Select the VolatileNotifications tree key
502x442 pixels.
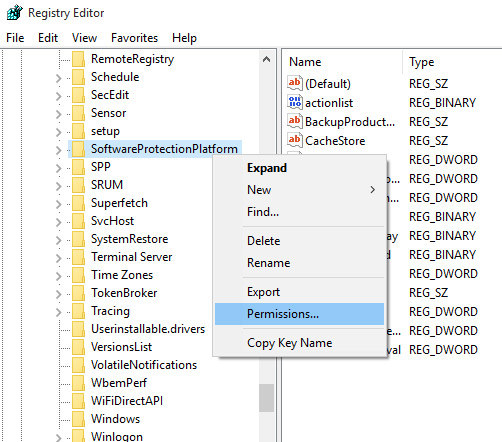pyautogui.click(x=144, y=365)
